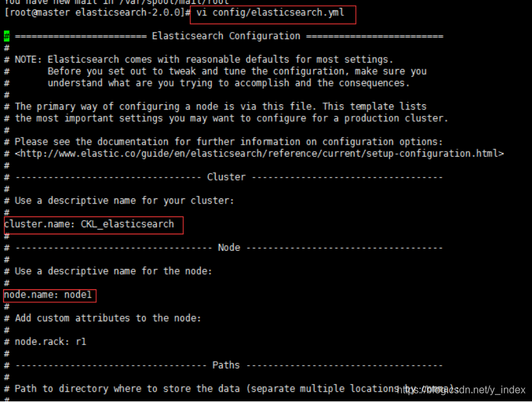Click 'Use a descriptive name for your cluster:'
The width and height of the screenshot is (532, 402).
124,201
